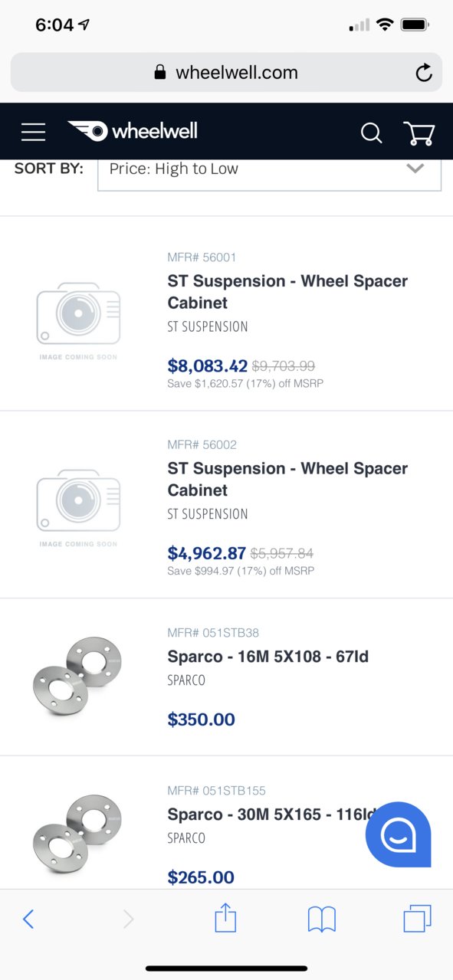Tap the placeholder image for MFR# 56001
Screen dimensions: 453x980
point(78,320)
